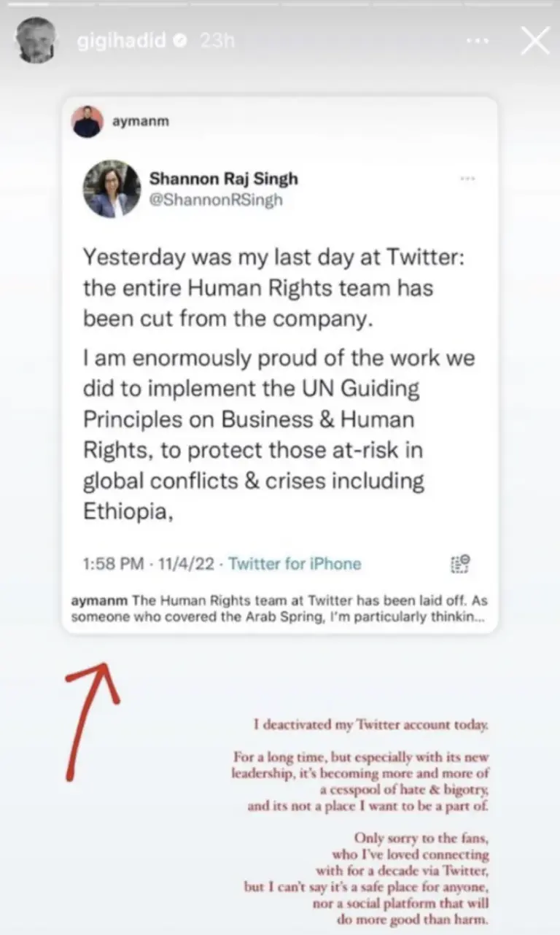Close the story viewer with X
Screen dimensions: 560x935
tap(534, 42)
